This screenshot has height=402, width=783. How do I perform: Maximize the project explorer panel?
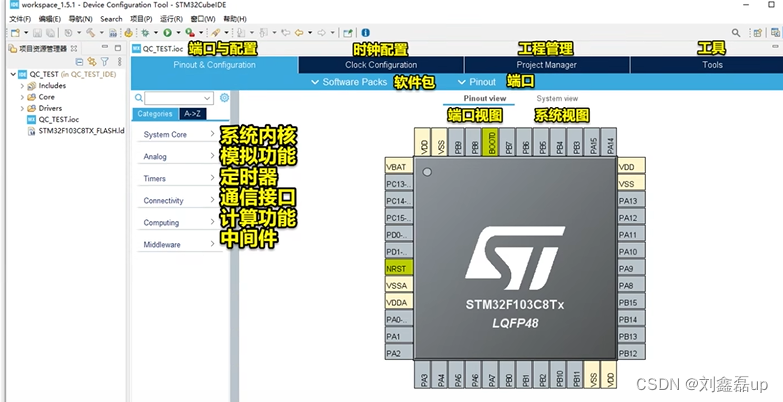(x=118, y=48)
